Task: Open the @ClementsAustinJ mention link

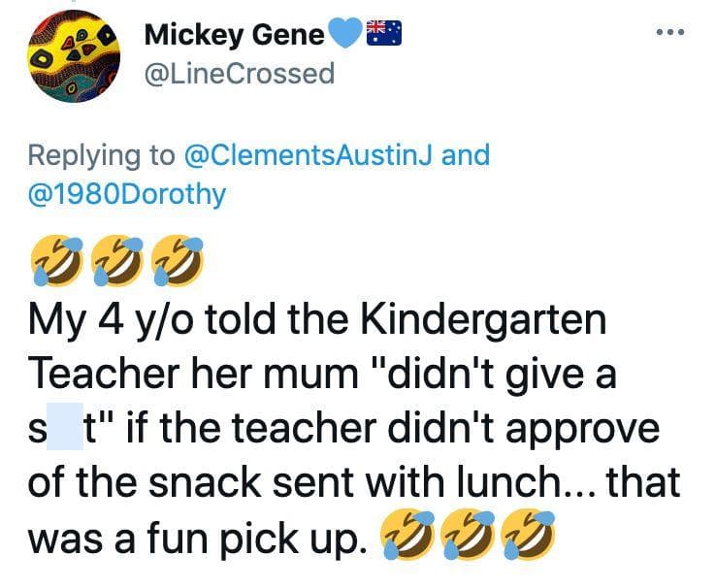Action: [x=308, y=154]
